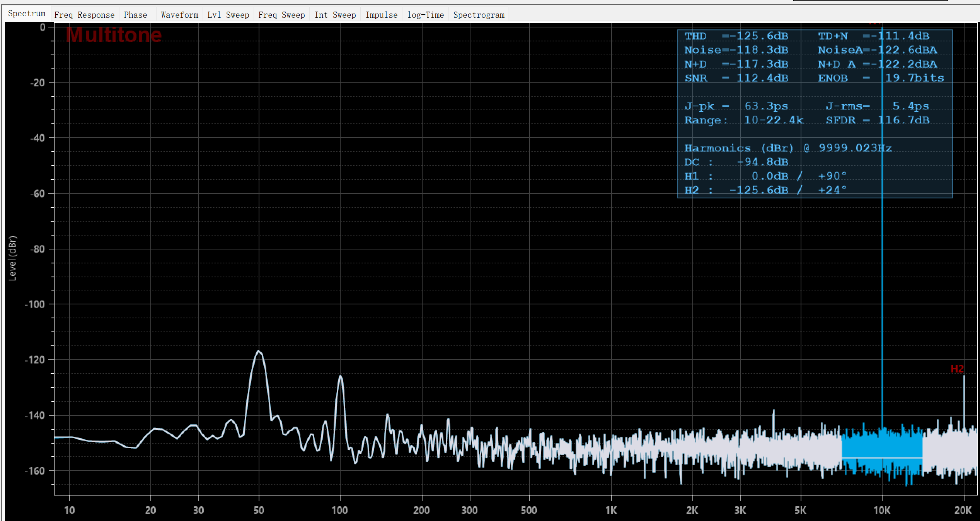Go to the Lvl Sweep tab
The height and width of the screenshot is (521, 980).
228,15
